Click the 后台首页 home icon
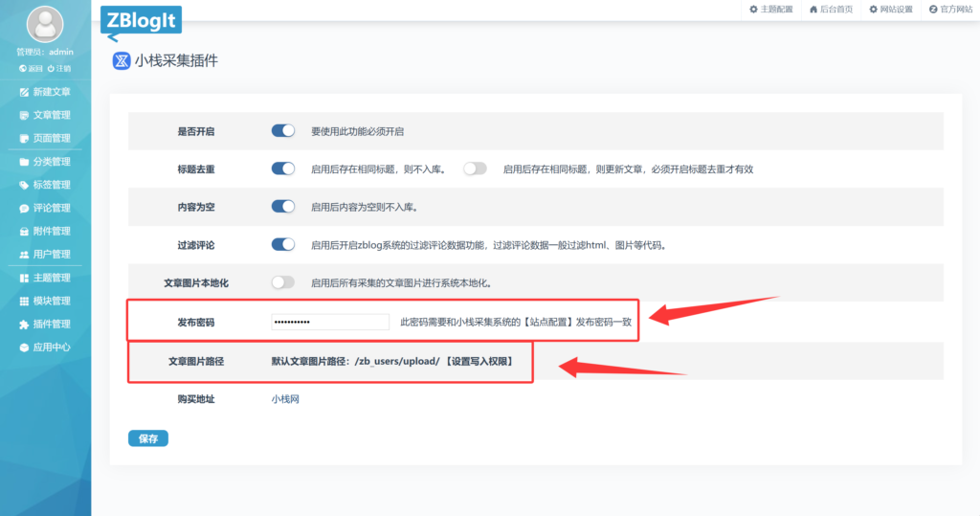980x516 pixels. coord(813,10)
